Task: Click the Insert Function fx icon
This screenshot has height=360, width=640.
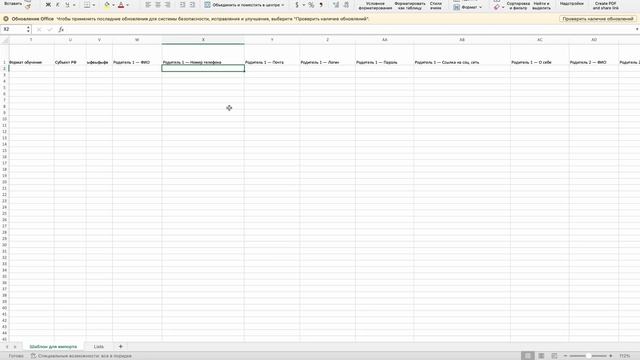Action: [x=61, y=29]
